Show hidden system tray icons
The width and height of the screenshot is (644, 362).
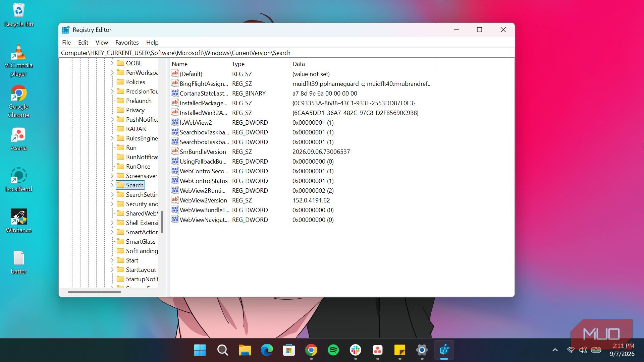point(555,350)
